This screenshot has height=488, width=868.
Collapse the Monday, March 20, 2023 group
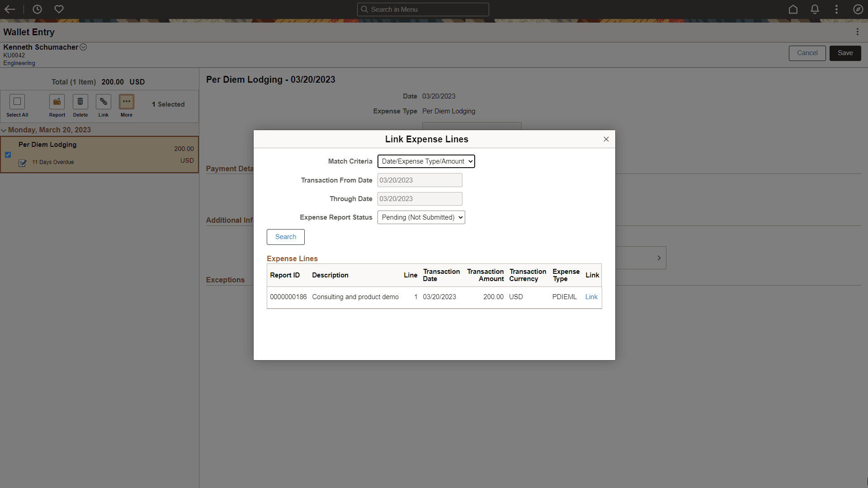pyautogui.click(x=4, y=130)
